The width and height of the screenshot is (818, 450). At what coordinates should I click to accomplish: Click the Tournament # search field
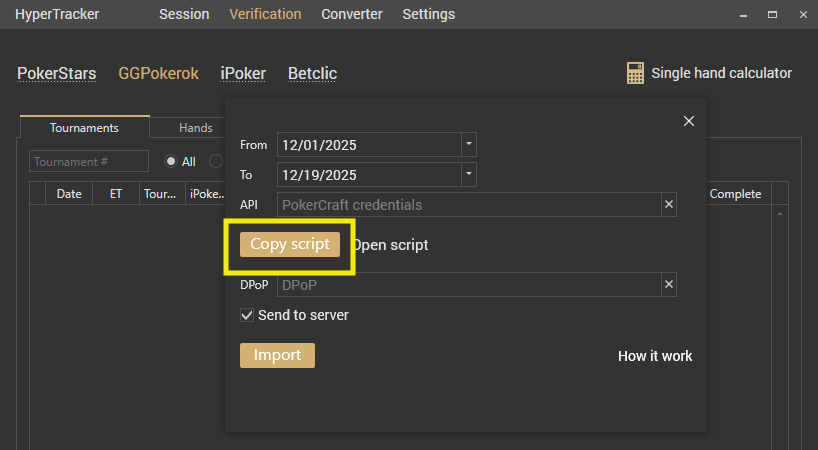click(89, 161)
